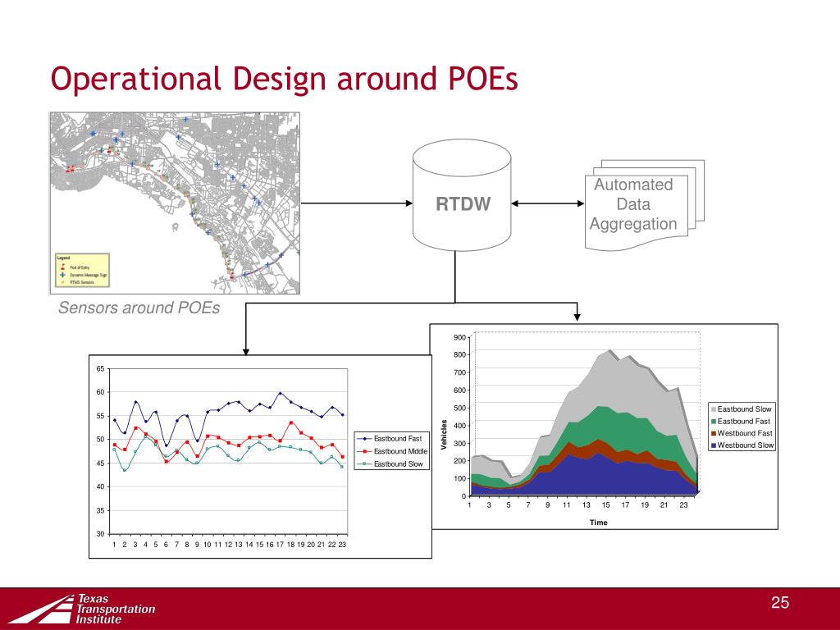
Task: Click the map's yellow Legend box
Action: 83,271
